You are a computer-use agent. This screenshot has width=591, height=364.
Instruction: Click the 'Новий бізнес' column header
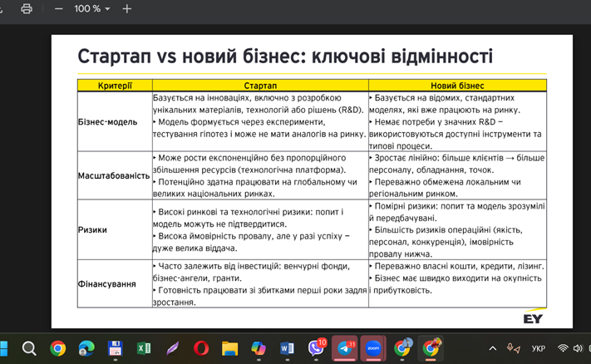pyautogui.click(x=456, y=85)
